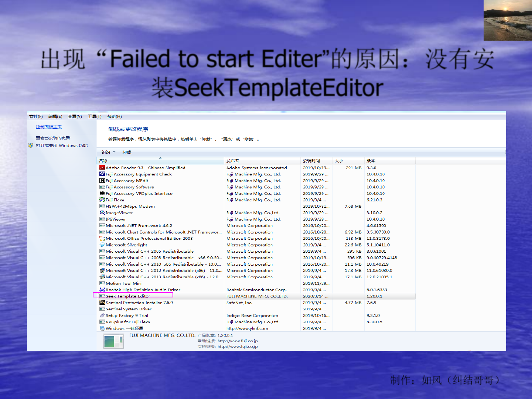This screenshot has height=399, width=532.
Task: Click the Realtek High Definition Audio icon
Action: (102, 290)
